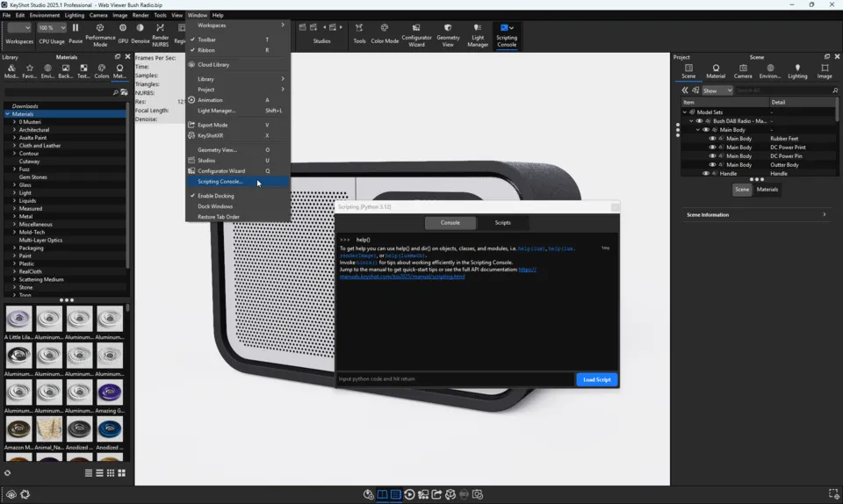This screenshot has width=843, height=504.
Task: Select Scripting Console in Window menu
Action: click(x=236, y=182)
